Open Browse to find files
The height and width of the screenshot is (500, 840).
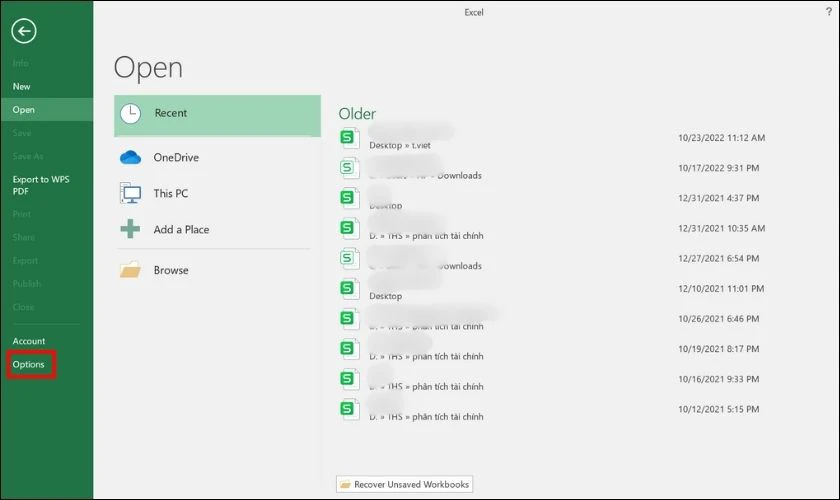(171, 270)
